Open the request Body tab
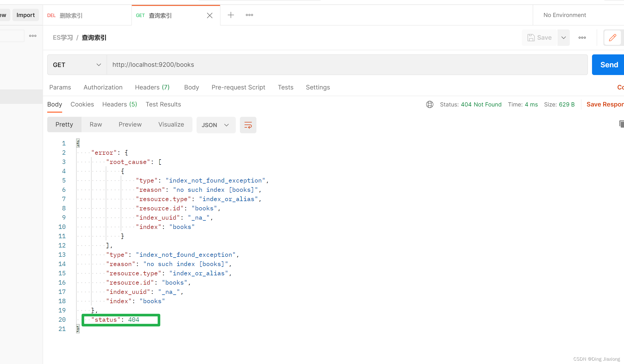The width and height of the screenshot is (624, 364). click(191, 87)
